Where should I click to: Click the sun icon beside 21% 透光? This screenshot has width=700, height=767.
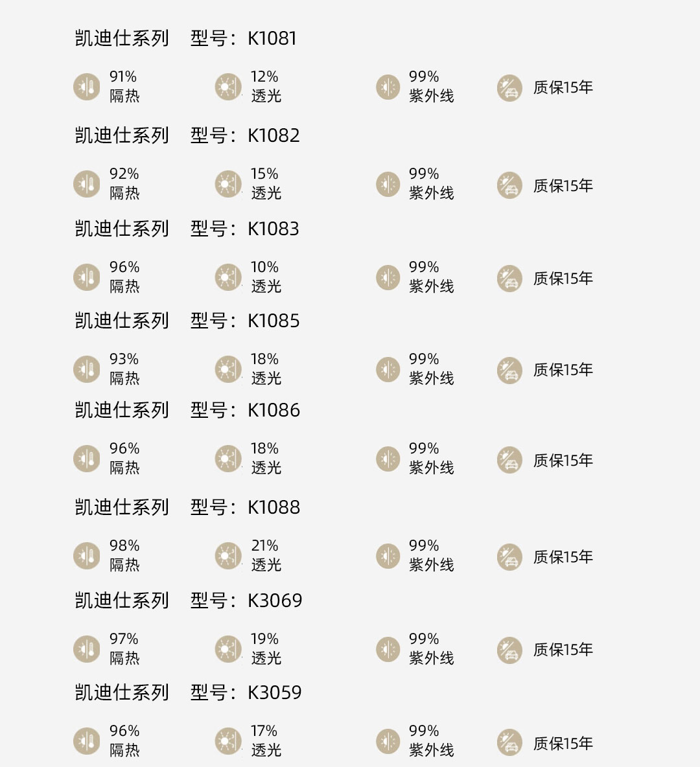pyautogui.click(x=228, y=556)
